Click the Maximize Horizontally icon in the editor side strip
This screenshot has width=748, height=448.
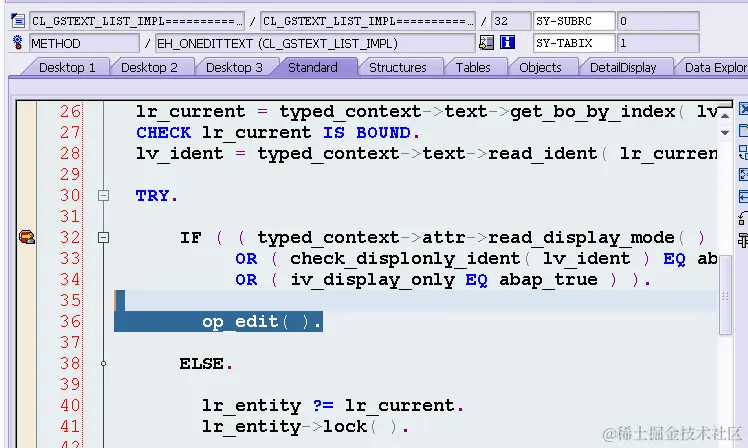743,197
